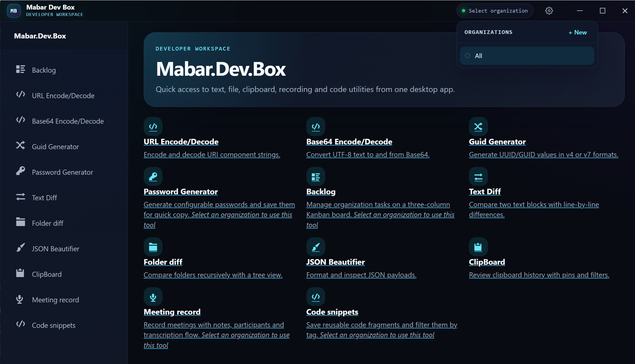Image resolution: width=635 pixels, height=364 pixels.
Task: Follow the Password Generator card title link
Action: (x=181, y=192)
